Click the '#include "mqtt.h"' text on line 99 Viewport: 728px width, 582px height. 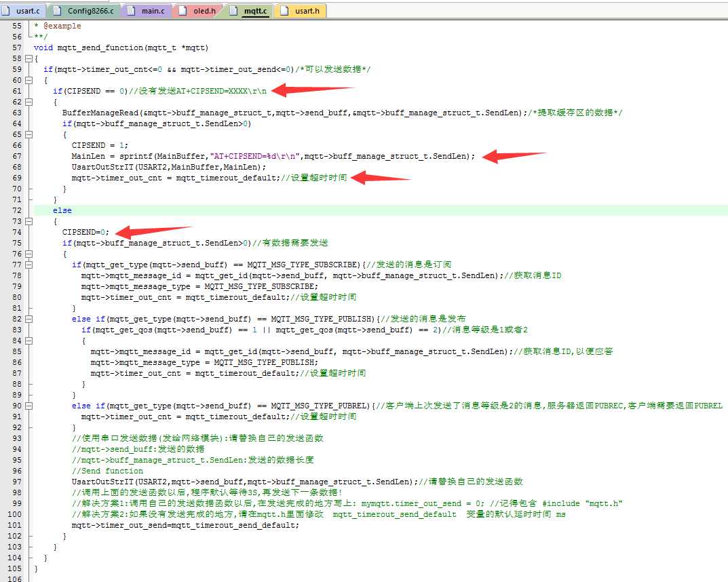pos(582,503)
